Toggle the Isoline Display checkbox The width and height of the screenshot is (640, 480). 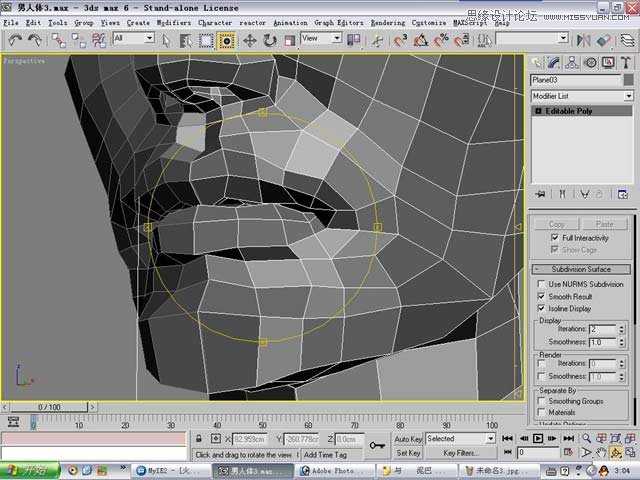tap(541, 308)
